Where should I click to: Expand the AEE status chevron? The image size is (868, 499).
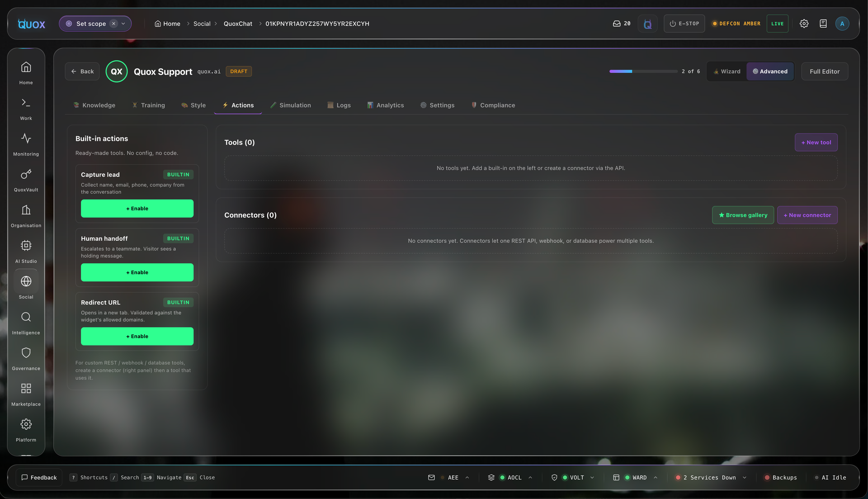(x=467, y=477)
